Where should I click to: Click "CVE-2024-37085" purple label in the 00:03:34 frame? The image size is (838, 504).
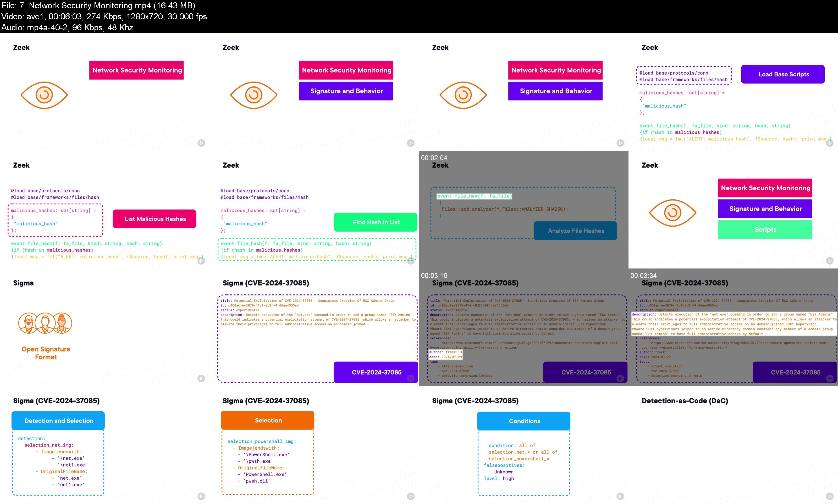pyautogui.click(x=795, y=372)
